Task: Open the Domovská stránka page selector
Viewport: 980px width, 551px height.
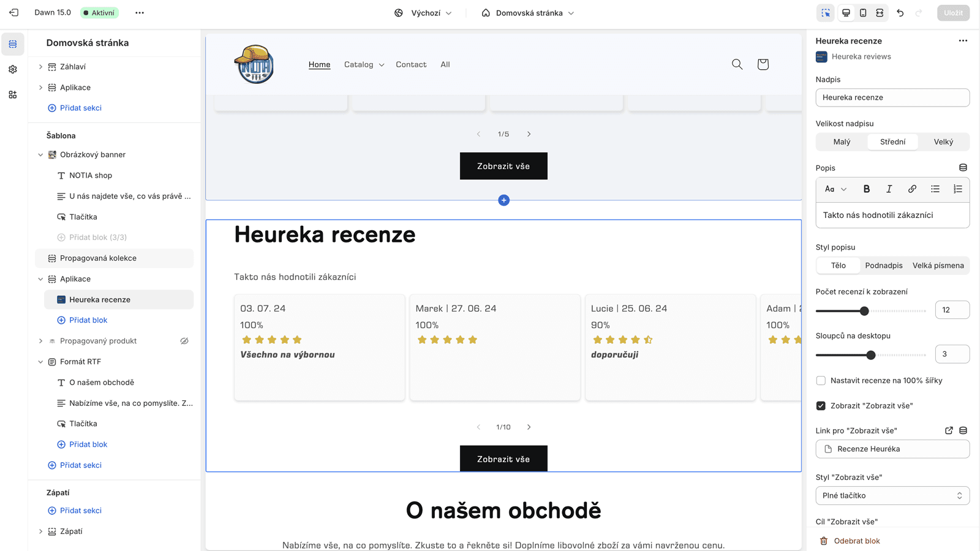Action: point(528,13)
